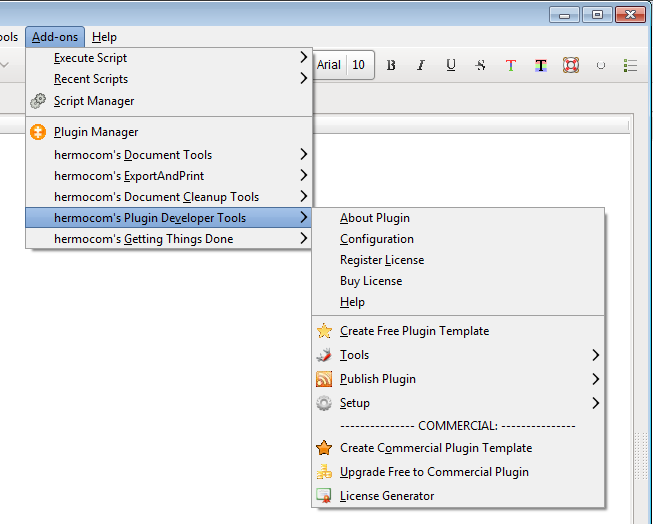This screenshot has height=524, width=653.
Task: Click the Create Free Plugin Template star icon
Action: [324, 331]
